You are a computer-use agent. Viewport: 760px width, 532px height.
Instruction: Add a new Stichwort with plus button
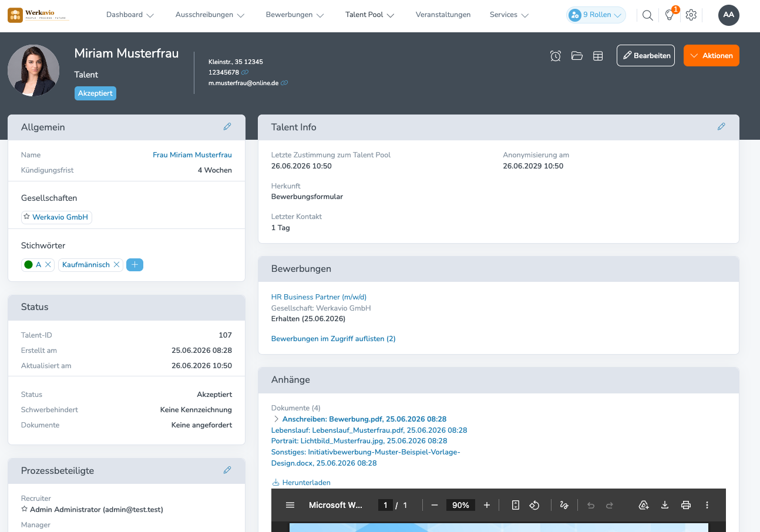click(134, 265)
